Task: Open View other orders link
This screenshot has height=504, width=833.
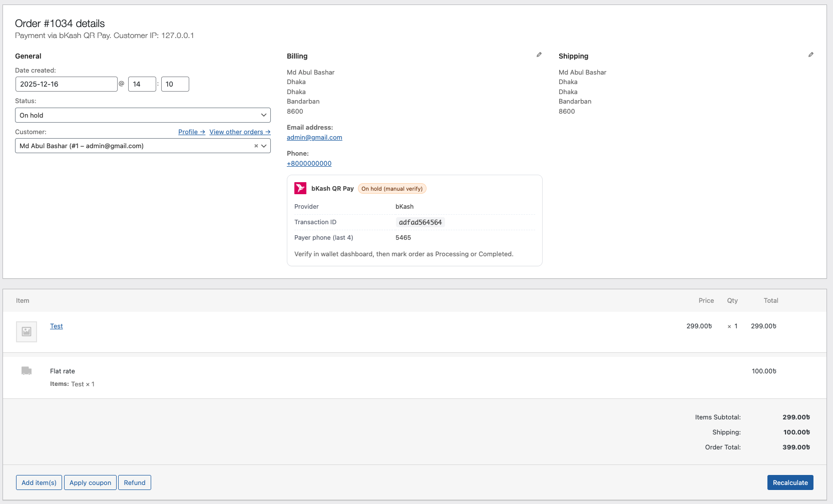Action: (239, 132)
